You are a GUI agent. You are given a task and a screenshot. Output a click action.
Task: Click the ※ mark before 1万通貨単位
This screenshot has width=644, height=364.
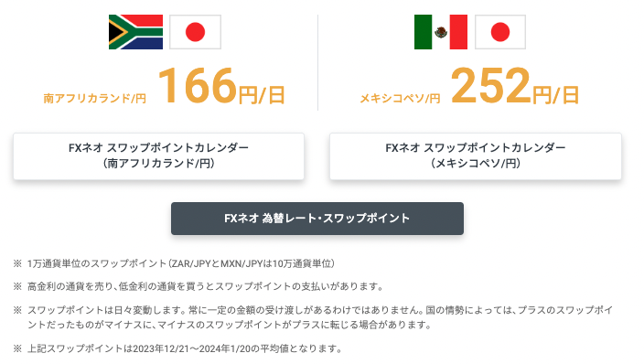click(x=17, y=263)
